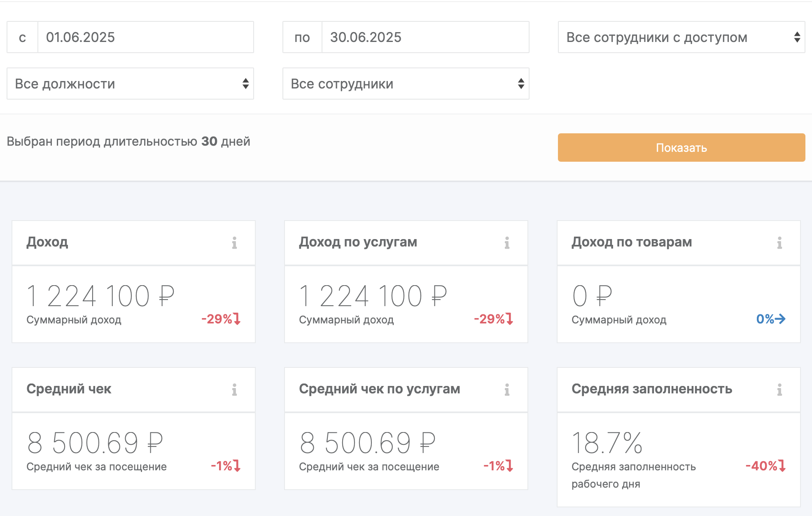
Task: Click the Средняя заполненность heading
Action: tap(652, 389)
